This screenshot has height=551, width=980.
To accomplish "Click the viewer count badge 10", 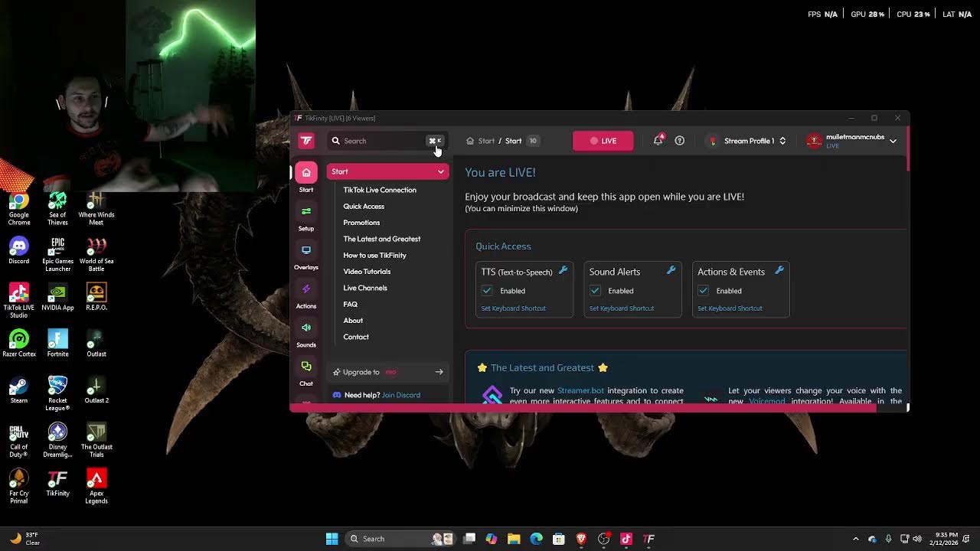I will click(533, 141).
